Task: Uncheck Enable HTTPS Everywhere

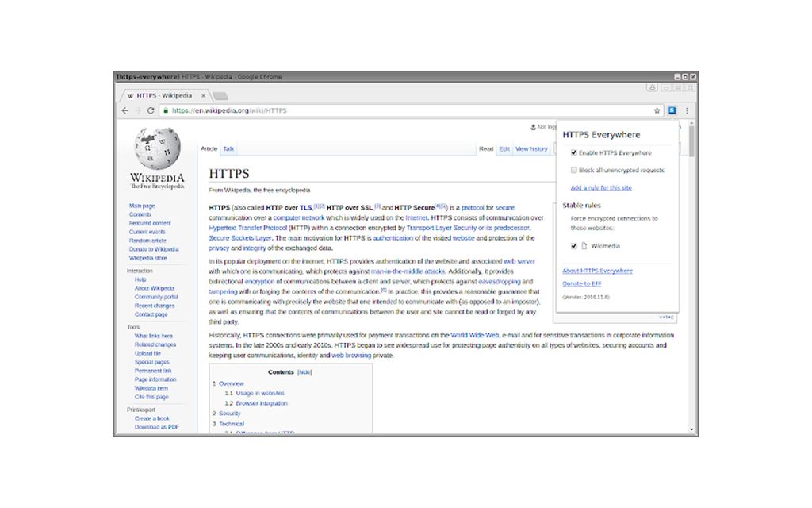Action: pos(573,152)
